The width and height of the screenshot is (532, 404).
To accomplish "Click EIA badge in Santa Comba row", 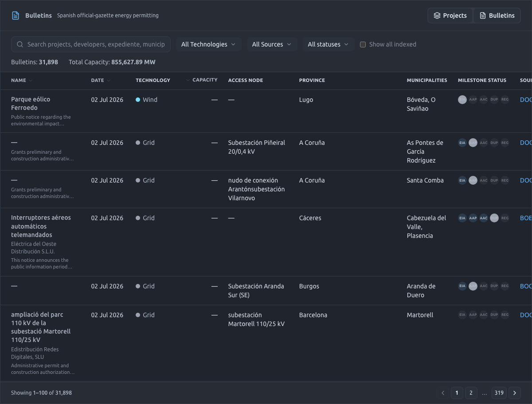I will (x=462, y=180).
